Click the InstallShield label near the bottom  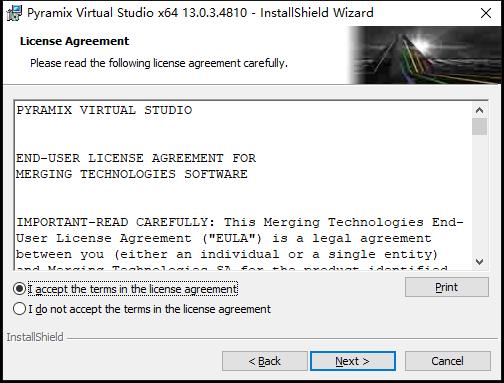click(x=35, y=337)
